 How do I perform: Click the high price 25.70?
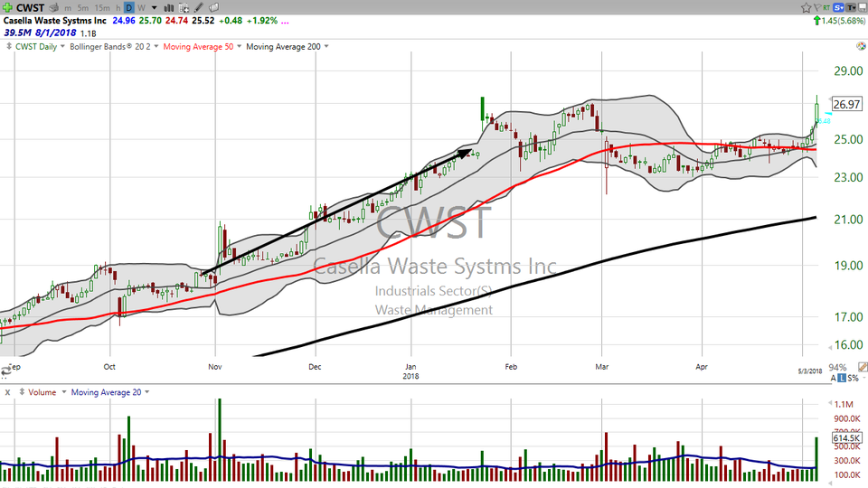pos(150,21)
